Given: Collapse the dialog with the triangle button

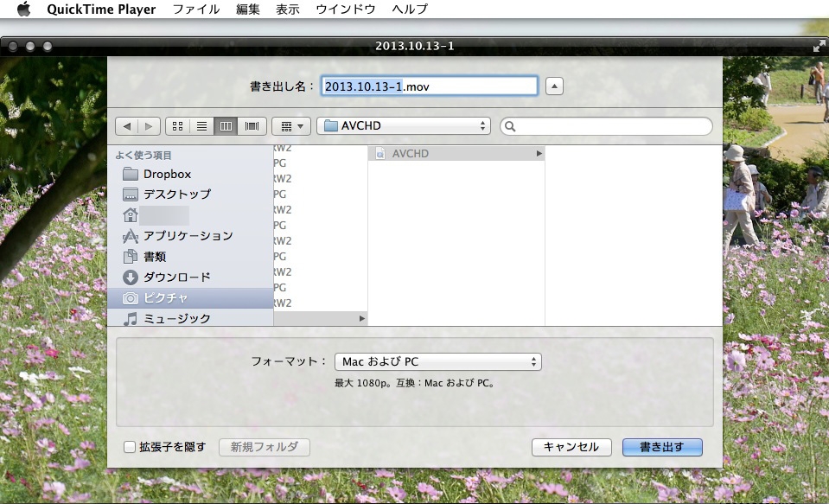Looking at the screenshot, I should click(x=554, y=86).
